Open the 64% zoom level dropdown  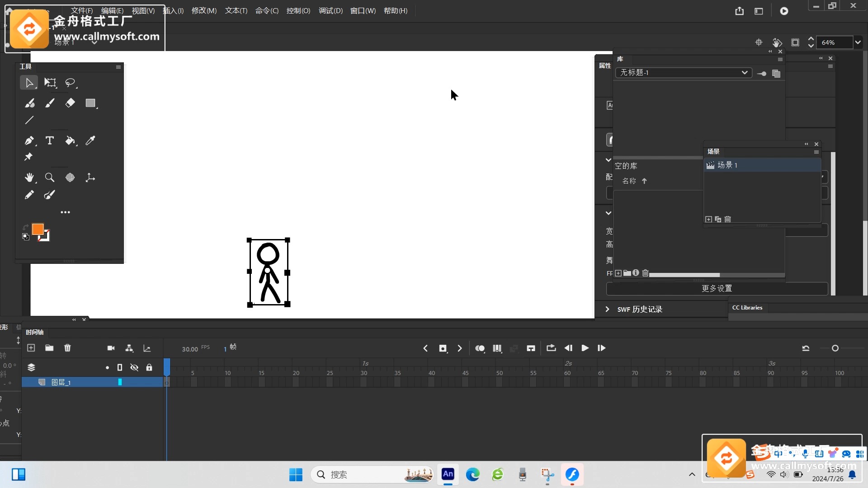858,42
